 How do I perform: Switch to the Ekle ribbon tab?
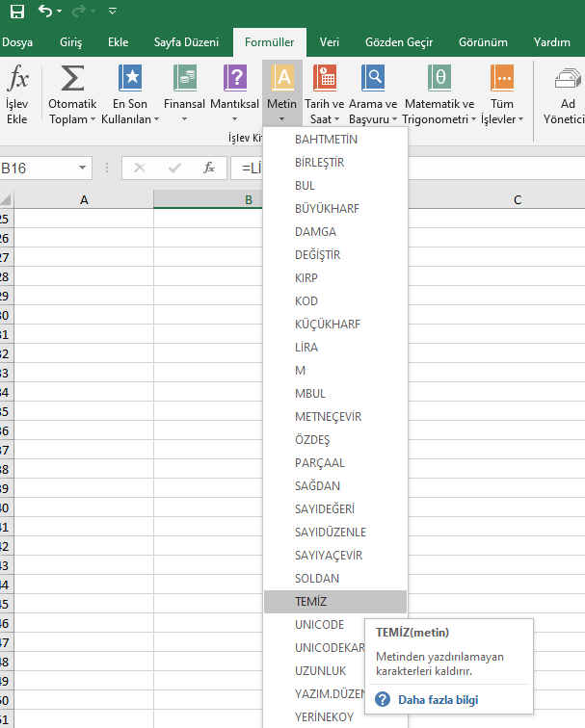click(x=118, y=42)
